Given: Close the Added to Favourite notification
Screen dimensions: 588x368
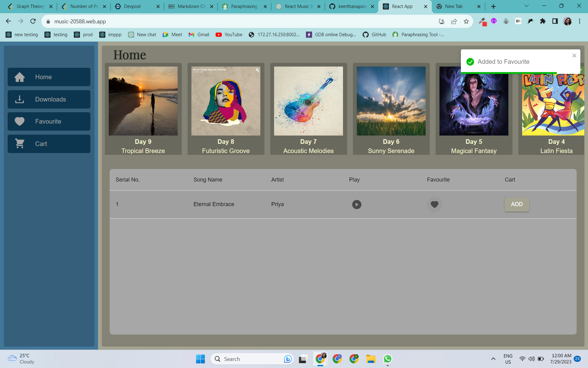Looking at the screenshot, I should (x=574, y=56).
